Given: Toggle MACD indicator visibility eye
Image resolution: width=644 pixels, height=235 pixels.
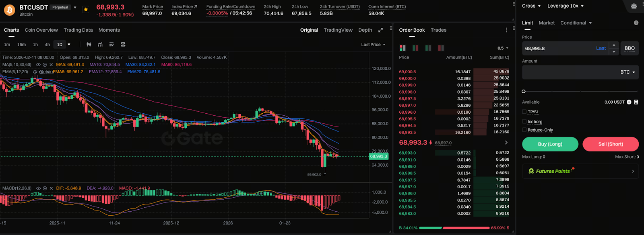Looking at the screenshot, I should coord(38,188).
